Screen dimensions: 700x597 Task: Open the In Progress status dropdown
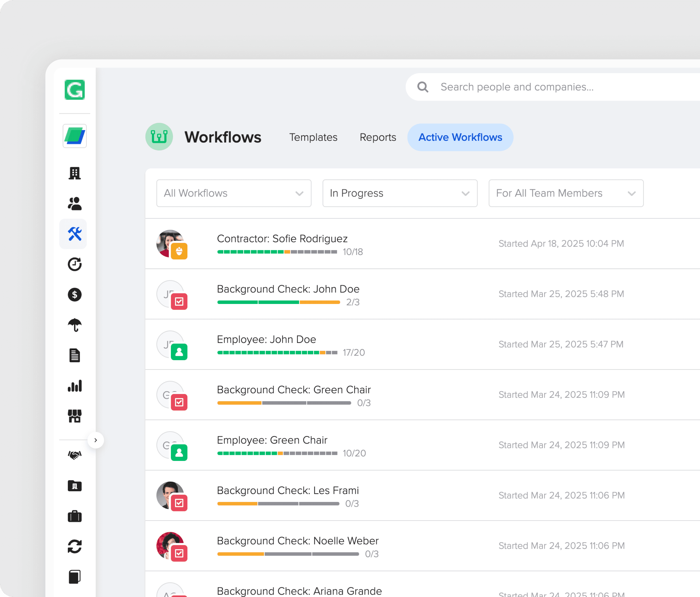400,193
